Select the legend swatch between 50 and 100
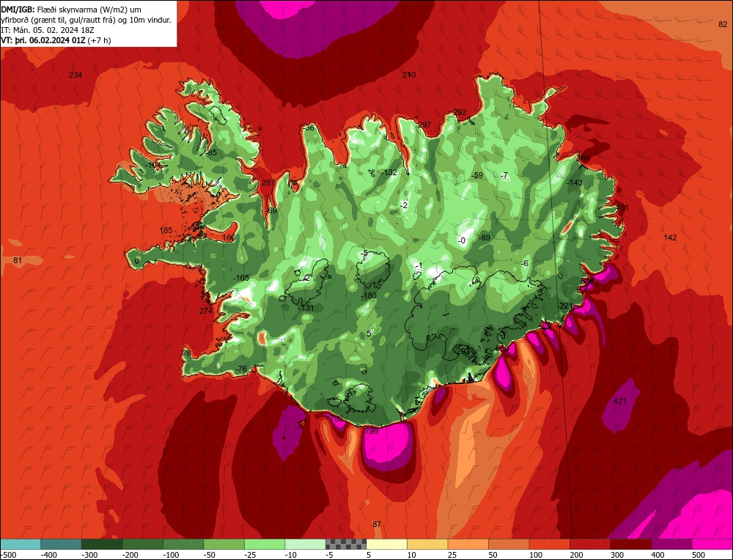The width and height of the screenshot is (733, 560). pyautogui.click(x=509, y=544)
